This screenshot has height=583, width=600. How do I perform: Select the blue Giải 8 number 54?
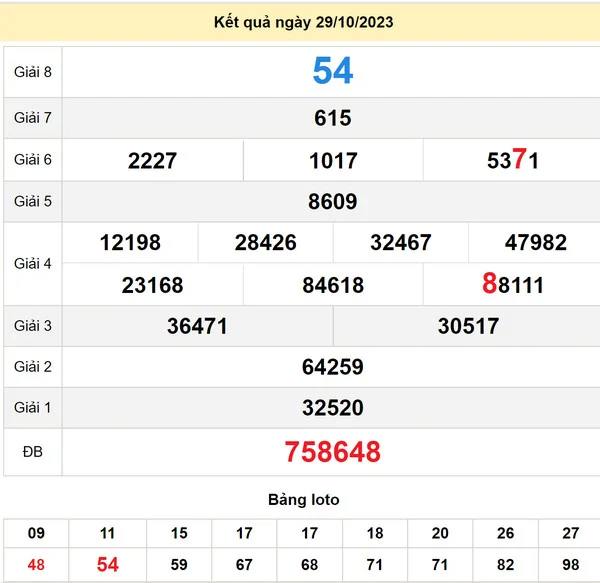pos(332,71)
